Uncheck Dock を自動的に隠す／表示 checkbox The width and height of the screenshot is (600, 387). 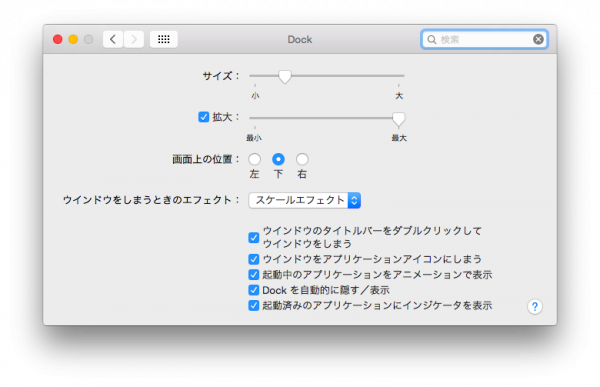(x=253, y=290)
